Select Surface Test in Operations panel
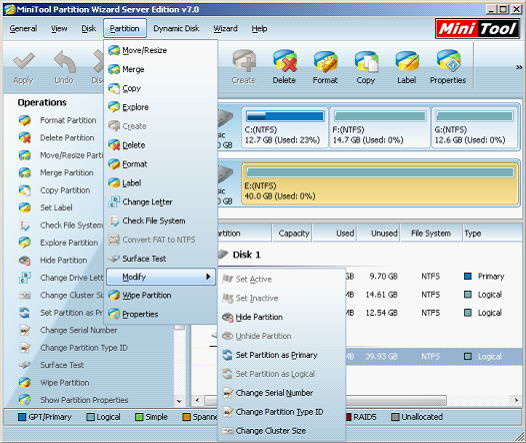 click(x=51, y=365)
